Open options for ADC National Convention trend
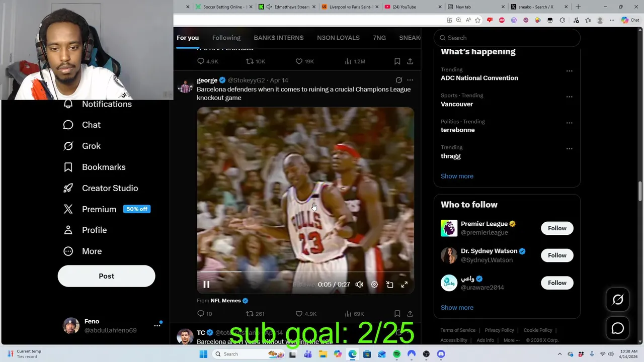644x362 pixels. (x=569, y=71)
